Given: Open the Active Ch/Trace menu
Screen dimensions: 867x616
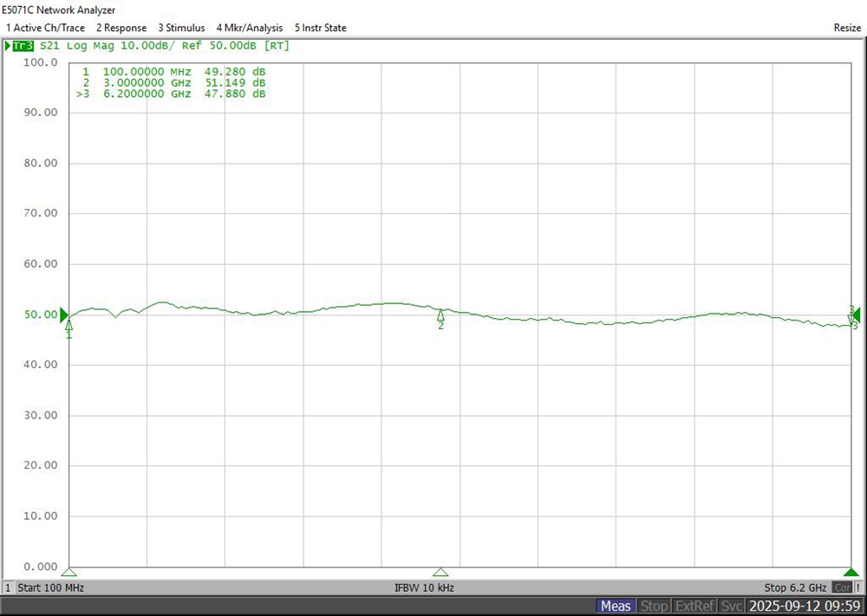Looking at the screenshot, I should coord(45,28).
